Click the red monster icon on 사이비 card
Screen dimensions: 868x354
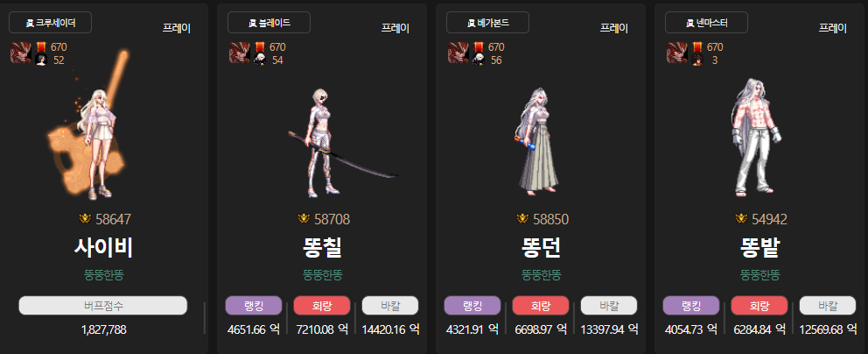tap(20, 53)
